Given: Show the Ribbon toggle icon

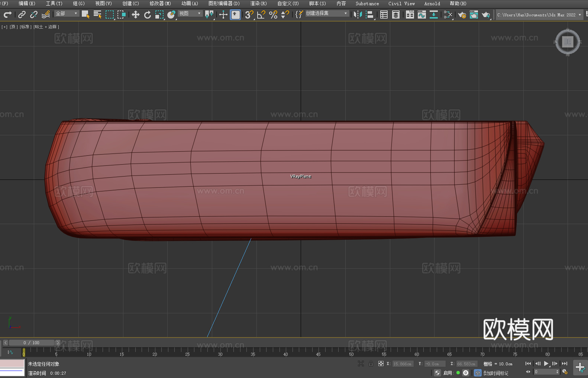Looking at the screenshot, I should [x=410, y=14].
